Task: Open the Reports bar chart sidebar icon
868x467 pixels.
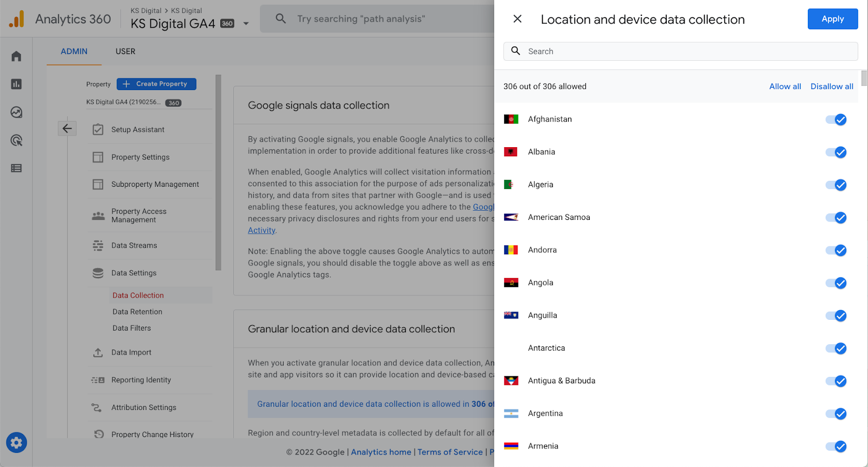Action: 16,84
